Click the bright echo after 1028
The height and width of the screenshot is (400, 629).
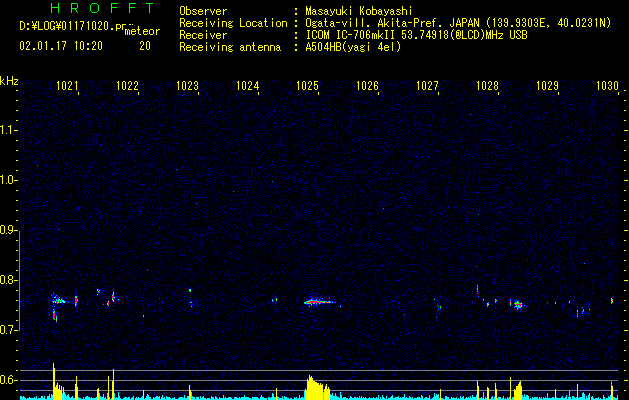517,305
